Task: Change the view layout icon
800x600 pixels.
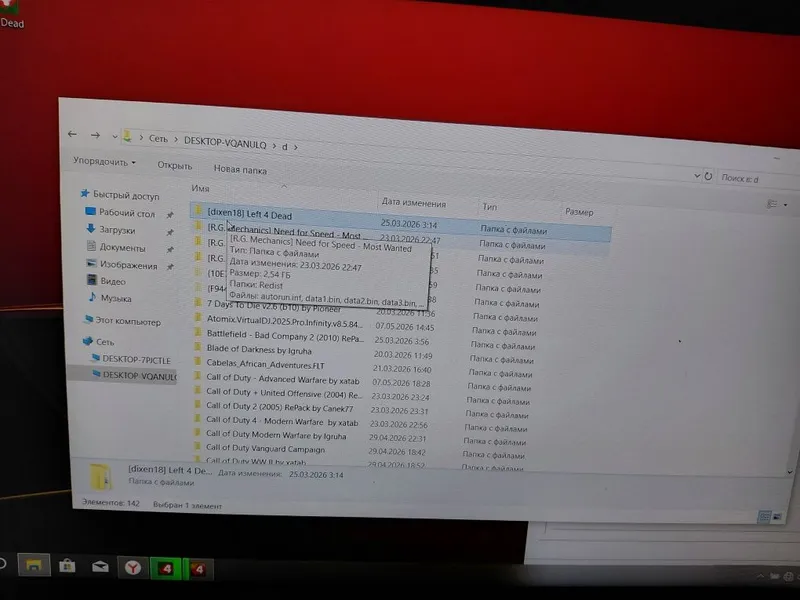Action: pos(772,204)
